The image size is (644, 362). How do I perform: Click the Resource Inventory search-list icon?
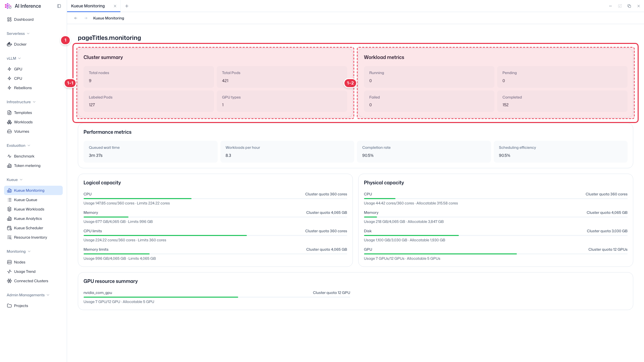pyautogui.click(x=9, y=237)
